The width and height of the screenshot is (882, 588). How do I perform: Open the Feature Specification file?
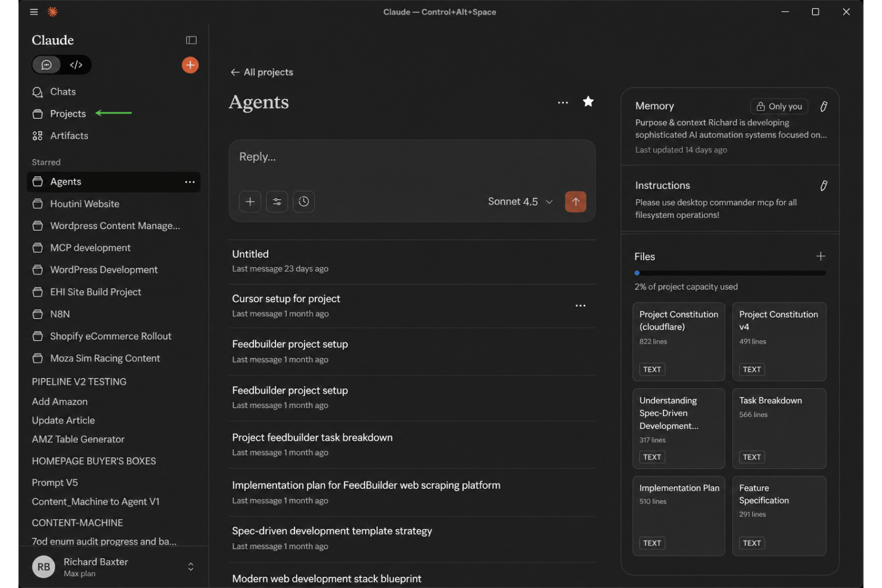(x=779, y=515)
